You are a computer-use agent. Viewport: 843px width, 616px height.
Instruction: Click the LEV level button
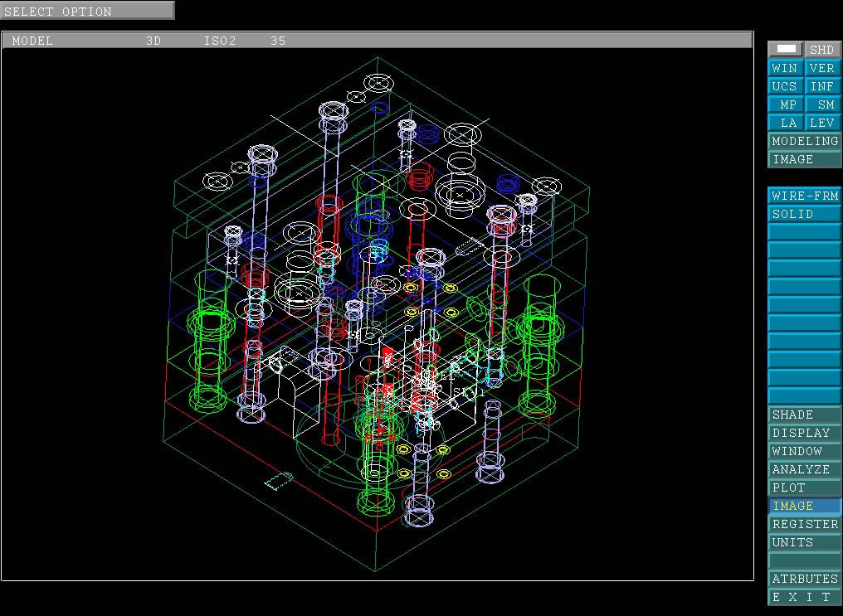tap(822, 123)
